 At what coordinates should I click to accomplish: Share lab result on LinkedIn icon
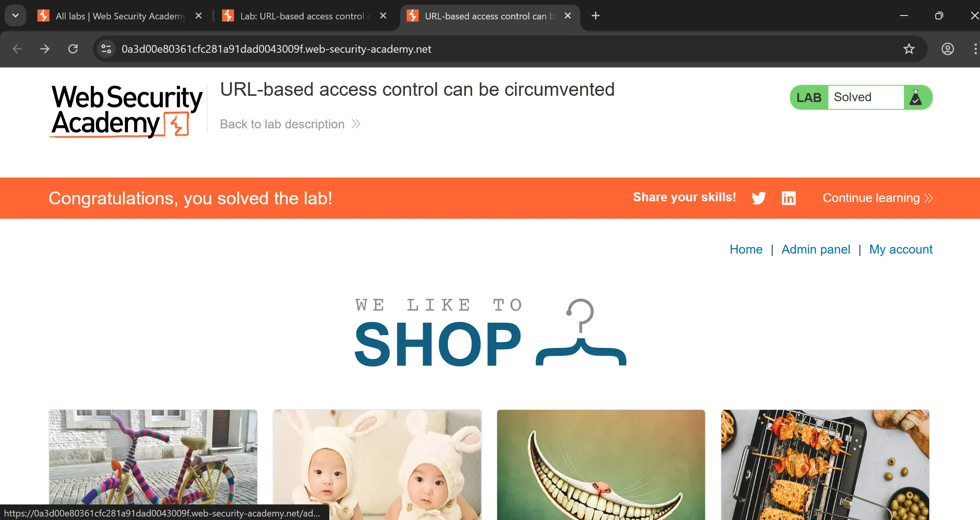788,198
